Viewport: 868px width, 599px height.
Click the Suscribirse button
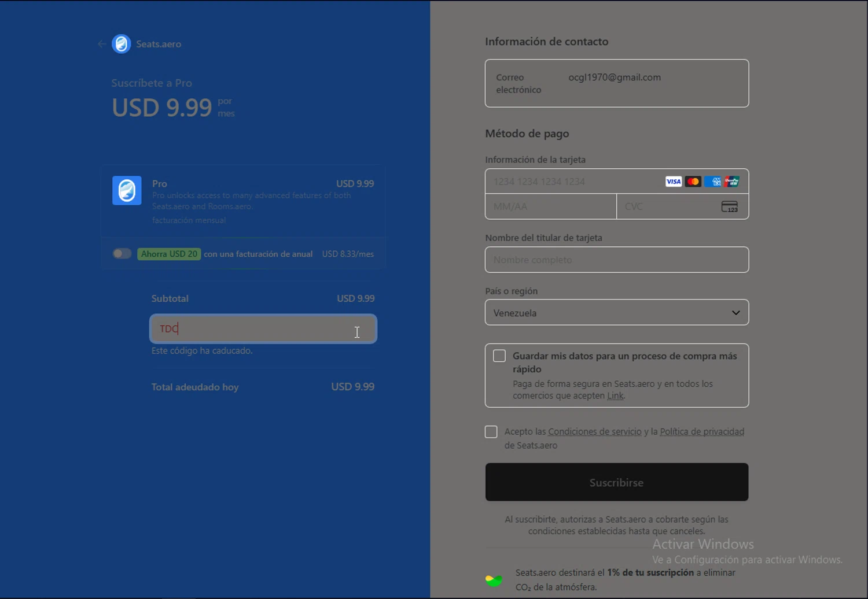(617, 482)
